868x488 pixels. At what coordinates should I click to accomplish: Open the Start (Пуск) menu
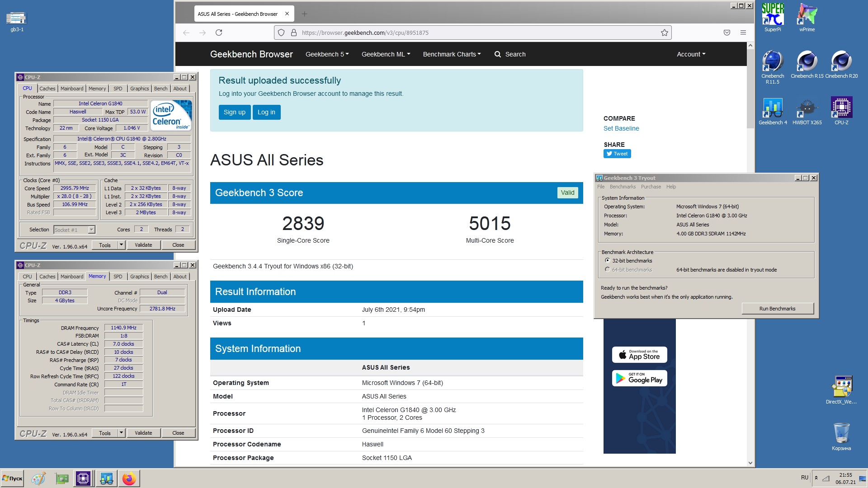click(13, 479)
